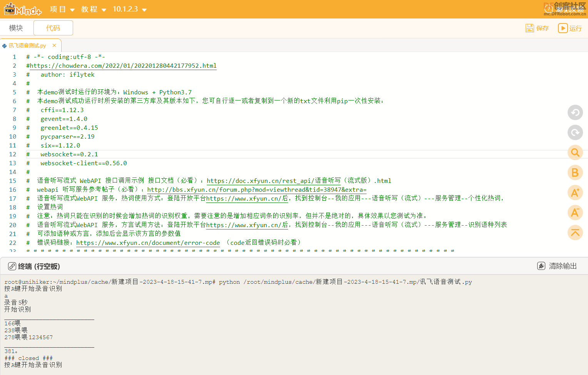Screen dimensions: 588x375
Task: Open the chowdera.com URL on line 2
Action: [x=123, y=66]
